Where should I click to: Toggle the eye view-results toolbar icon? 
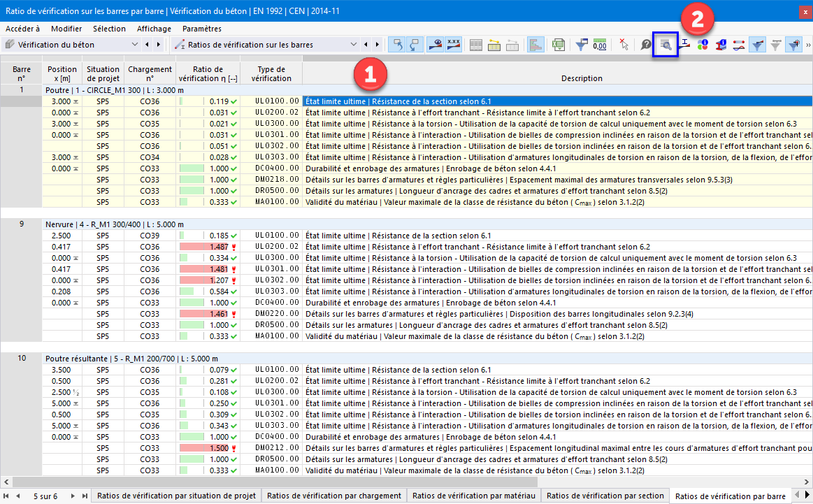(x=435, y=45)
